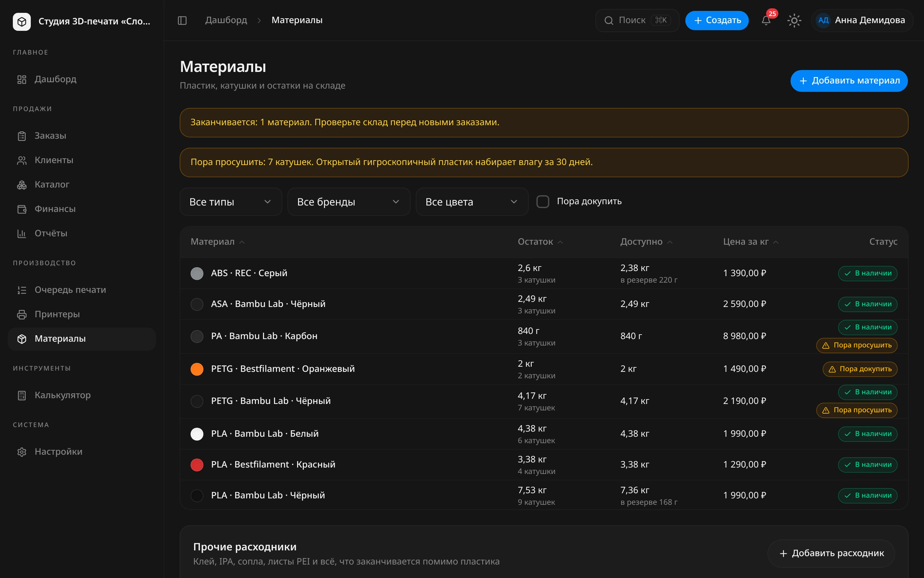Click the Принтеры printer icon

pyautogui.click(x=22, y=314)
